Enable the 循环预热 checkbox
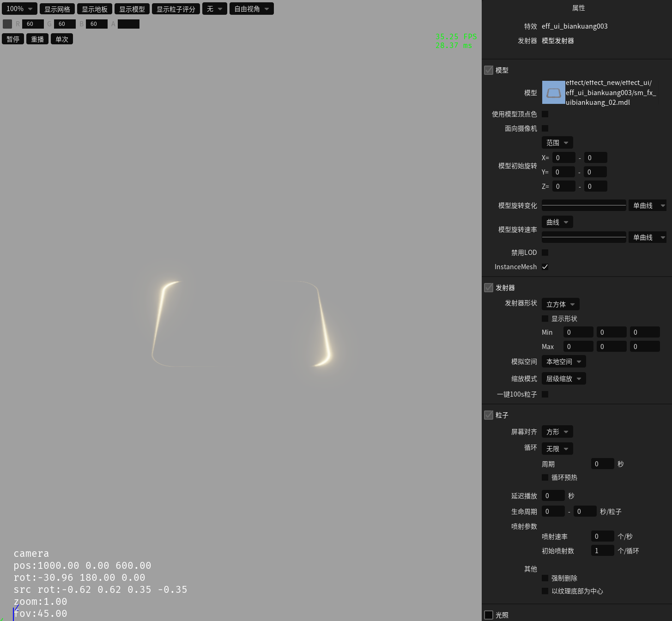This screenshot has width=672, height=621. pos(545,477)
